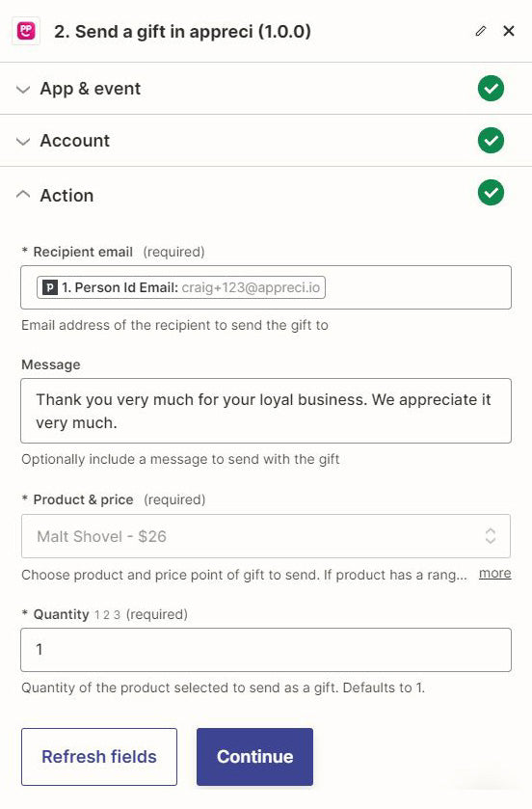This screenshot has width=532, height=809.
Task: Click the pencil rename step icon
Action: [x=481, y=31]
